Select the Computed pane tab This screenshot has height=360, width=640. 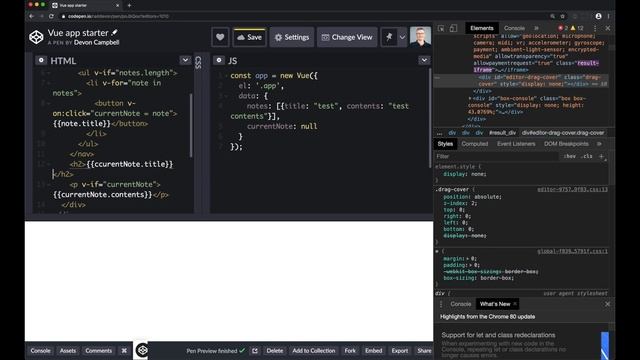point(475,144)
